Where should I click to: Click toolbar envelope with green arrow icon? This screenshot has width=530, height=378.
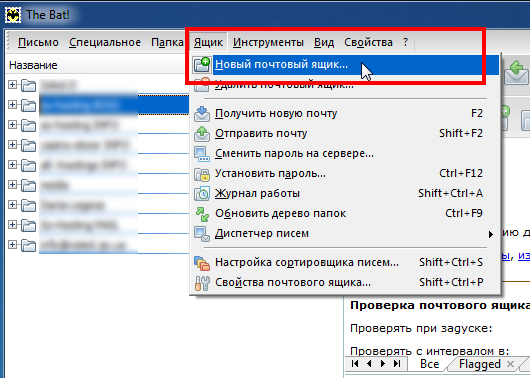coord(516,72)
